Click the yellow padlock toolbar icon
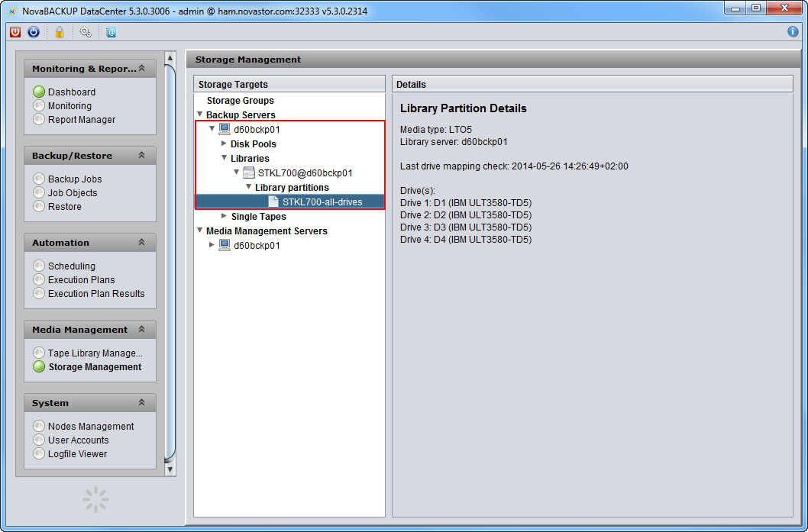The width and height of the screenshot is (808, 532). coord(60,32)
